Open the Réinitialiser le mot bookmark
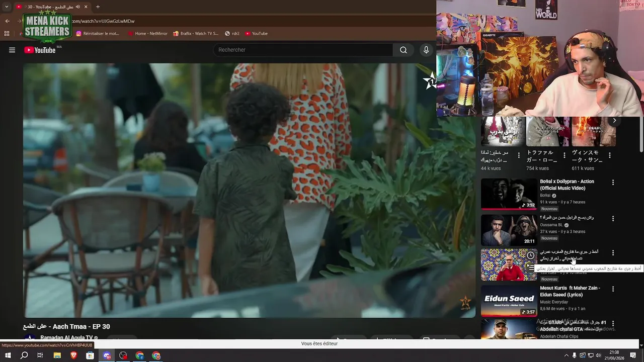 pos(98,33)
